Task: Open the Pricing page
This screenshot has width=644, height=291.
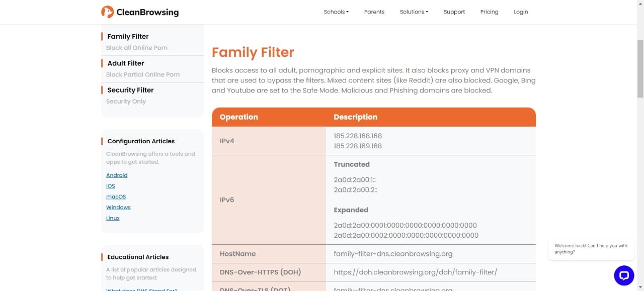Action: [489, 12]
